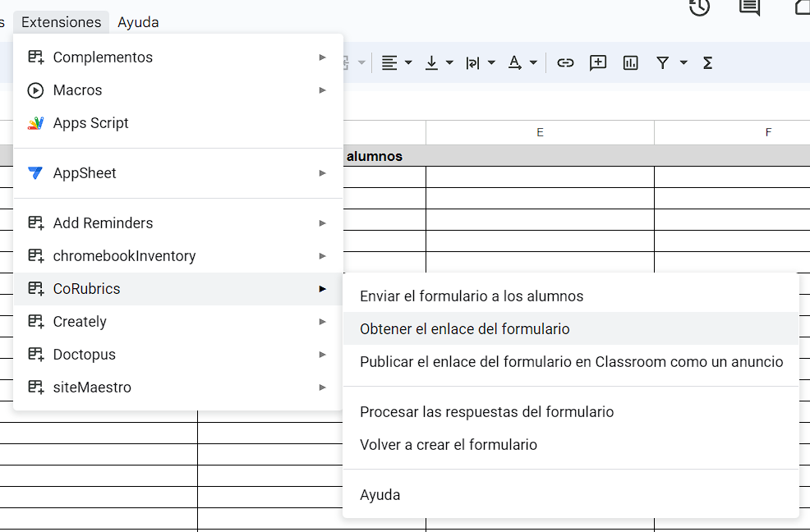Open vertical align dropdown arrow
The image size is (810, 532).
pos(449,63)
